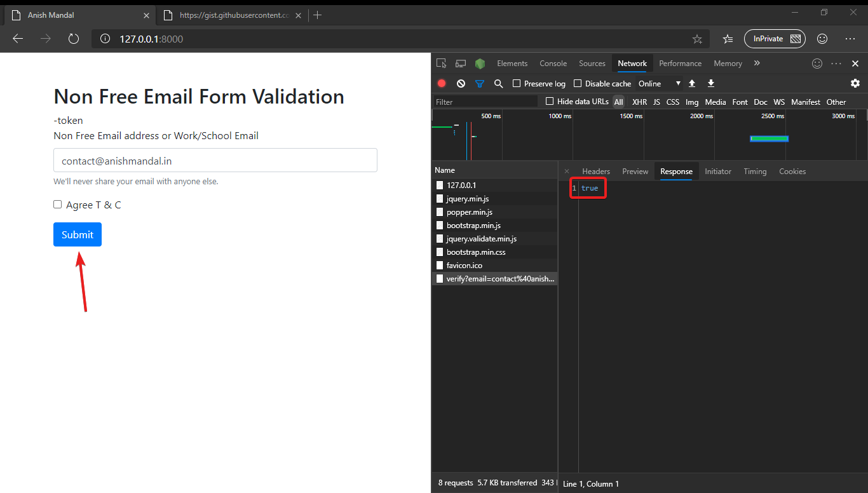
Task: Click the import HAR file upload icon
Action: coord(691,83)
